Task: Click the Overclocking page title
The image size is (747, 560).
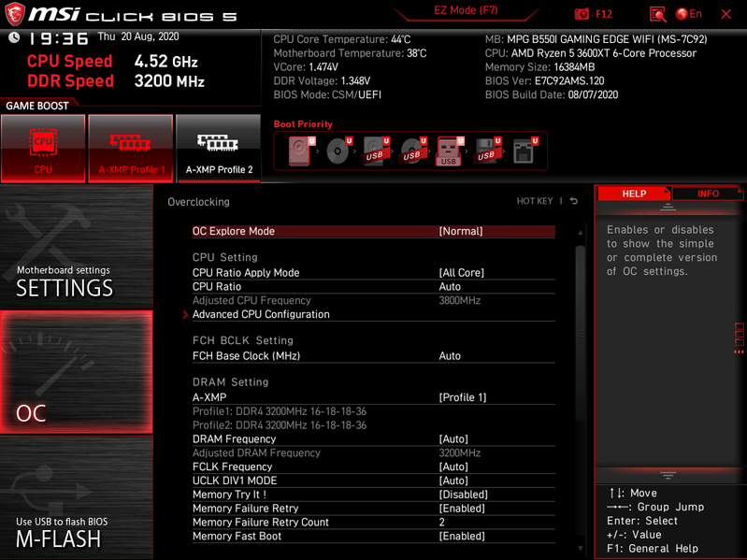Action: point(198,201)
